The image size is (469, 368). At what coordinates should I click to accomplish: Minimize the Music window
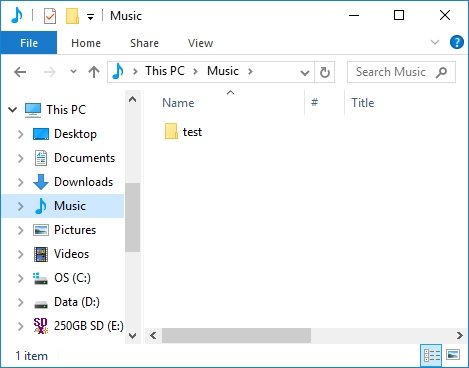point(354,15)
